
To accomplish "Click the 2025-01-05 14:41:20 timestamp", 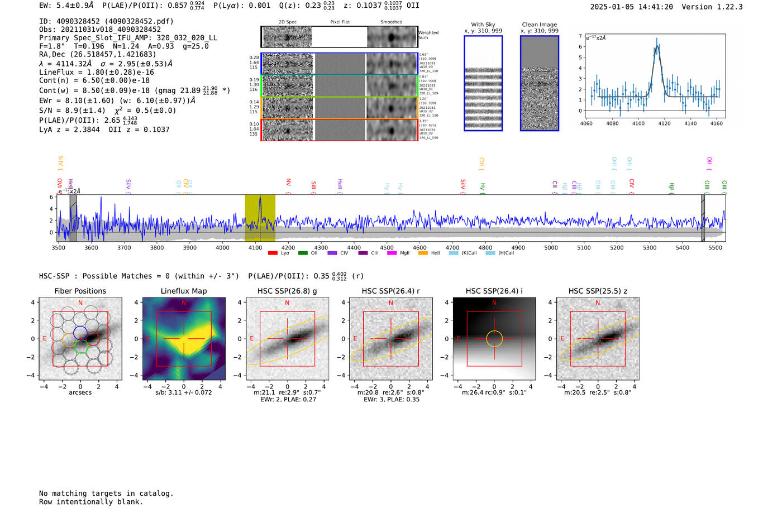I will click(x=632, y=7).
